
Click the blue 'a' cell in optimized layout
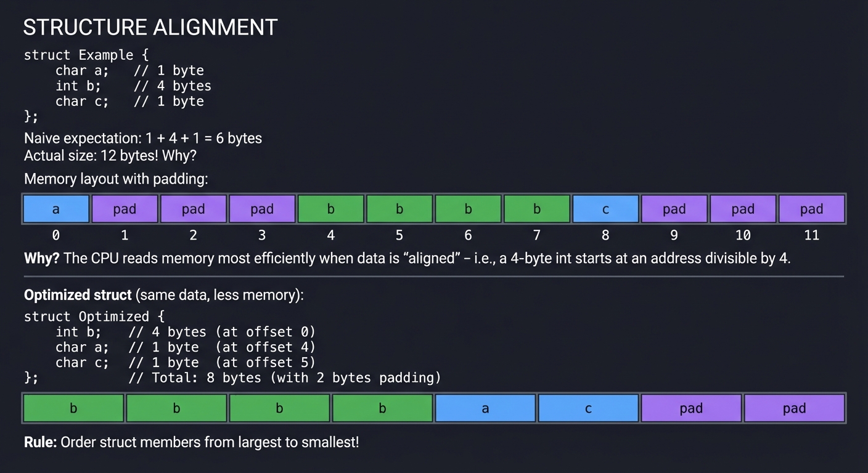485,408
